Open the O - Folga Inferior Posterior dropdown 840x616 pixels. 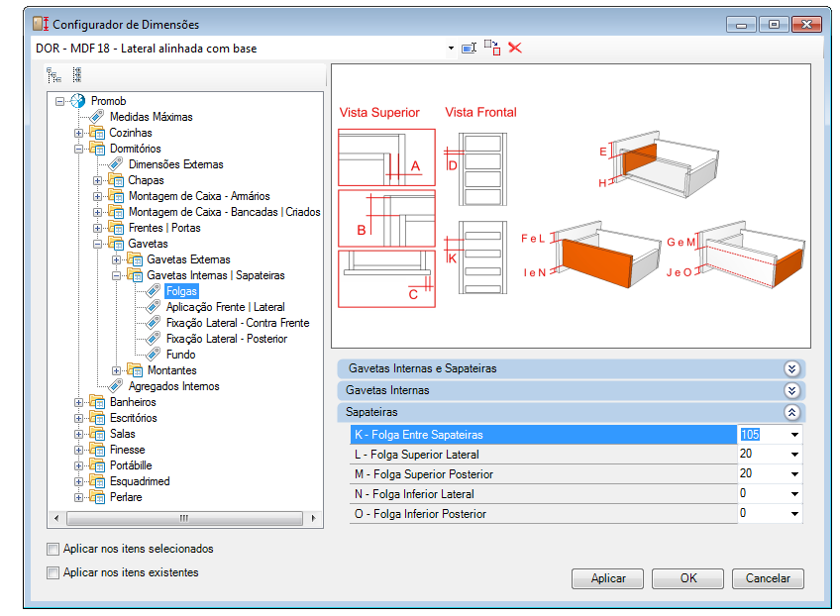coord(794,514)
